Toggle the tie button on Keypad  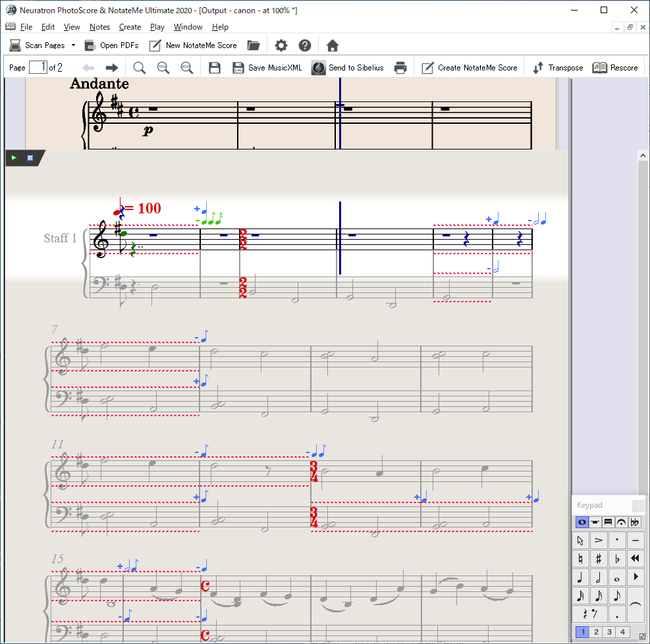click(636, 605)
